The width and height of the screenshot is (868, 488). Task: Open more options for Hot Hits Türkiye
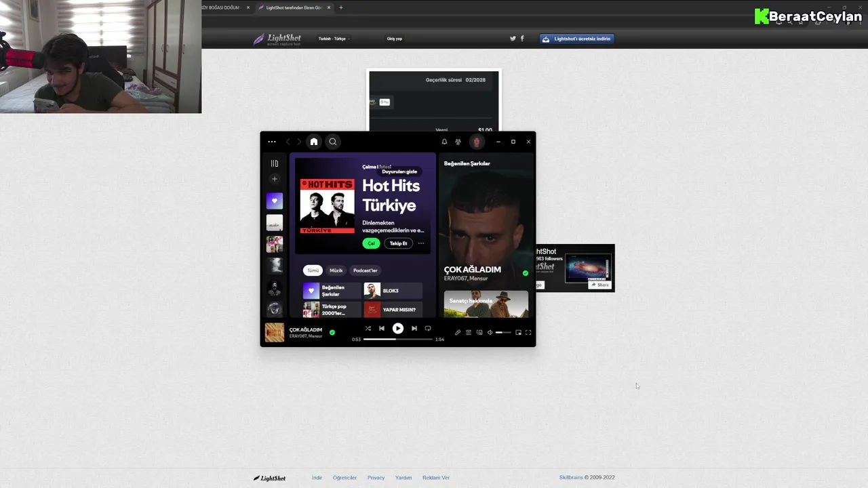click(421, 243)
